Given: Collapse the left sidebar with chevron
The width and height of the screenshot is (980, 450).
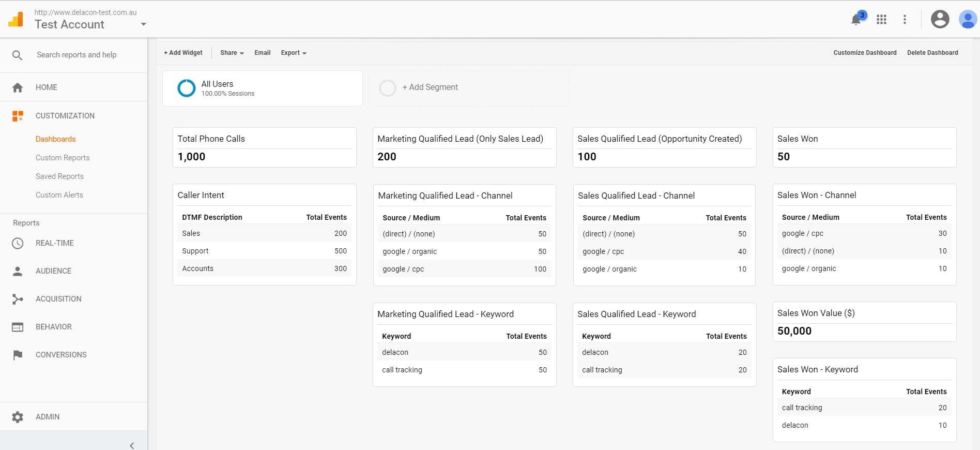Looking at the screenshot, I should pos(132,445).
